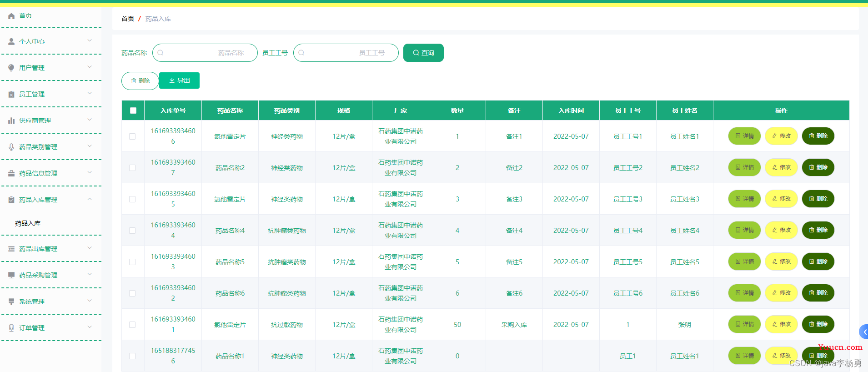Click the outlined 删除 batch delete button

point(140,81)
